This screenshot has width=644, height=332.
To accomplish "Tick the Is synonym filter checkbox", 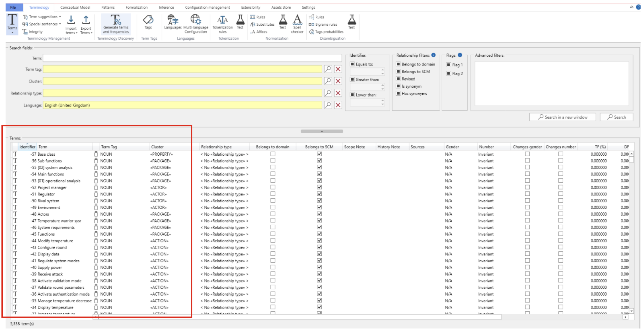I will 398,86.
